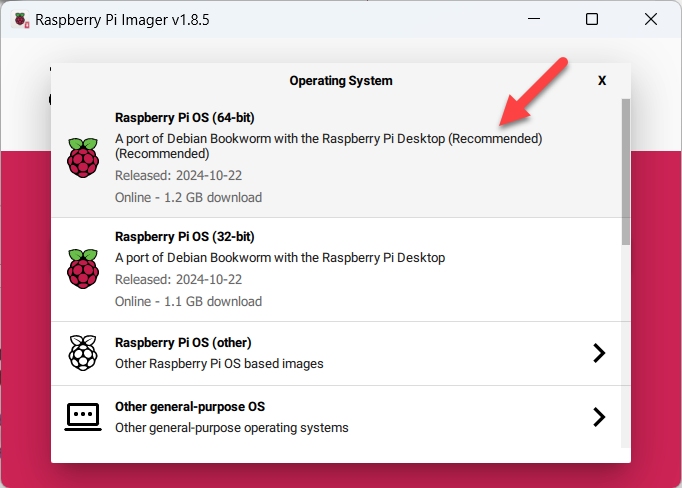Click the Raspberry Pi Imager title bar icon
Screen dimensions: 682x488
(20, 20)
